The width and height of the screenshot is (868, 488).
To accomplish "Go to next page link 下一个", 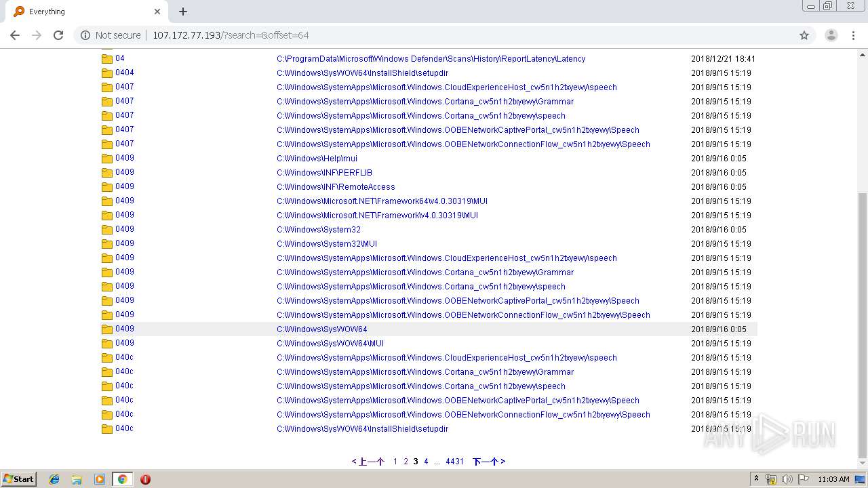I will (489, 462).
